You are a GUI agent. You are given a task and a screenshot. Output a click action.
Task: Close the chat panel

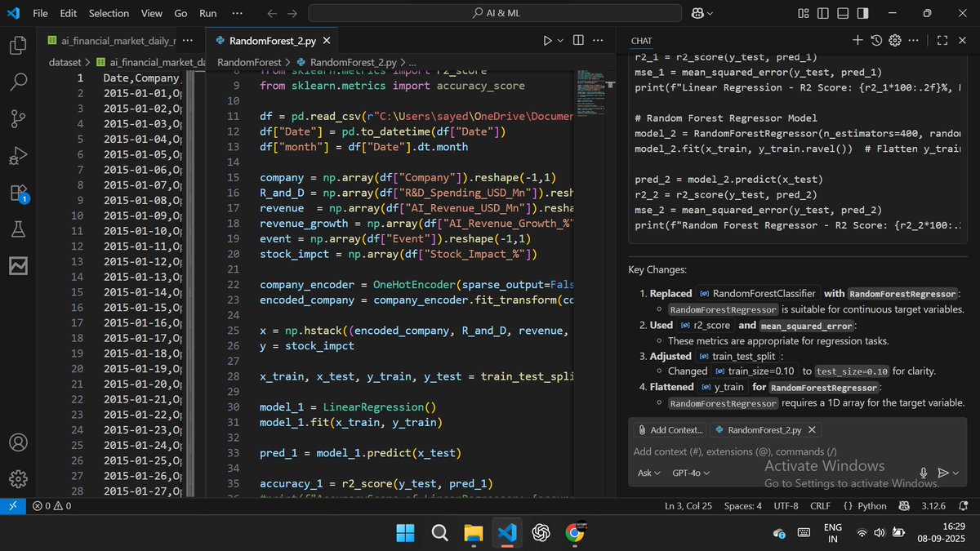click(x=962, y=40)
